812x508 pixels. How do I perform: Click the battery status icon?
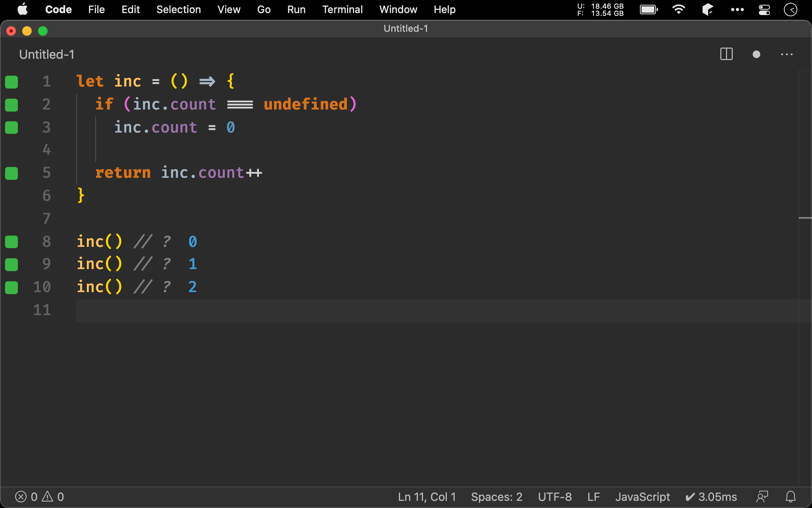[x=649, y=10]
